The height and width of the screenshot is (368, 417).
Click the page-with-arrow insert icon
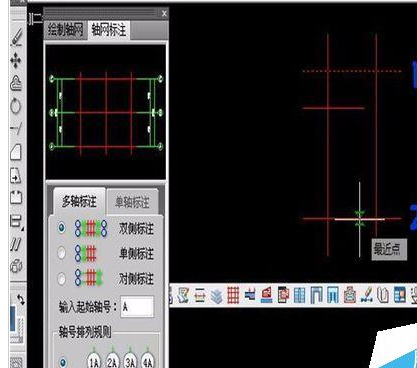[16, 176]
